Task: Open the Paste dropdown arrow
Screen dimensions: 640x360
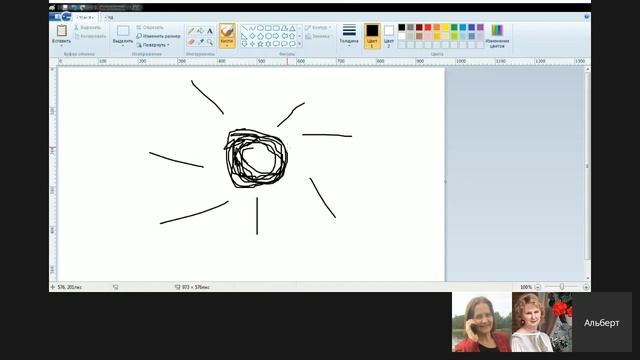Action: [x=62, y=45]
